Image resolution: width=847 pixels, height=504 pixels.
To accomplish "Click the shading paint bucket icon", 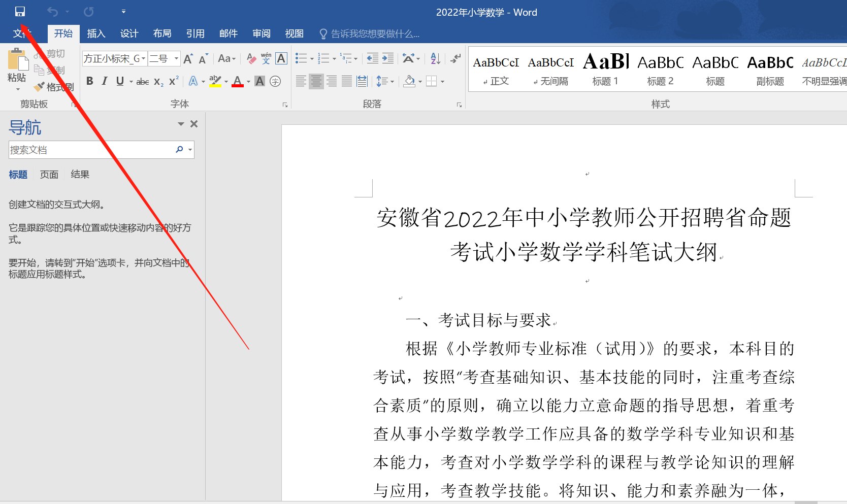I will click(x=410, y=81).
